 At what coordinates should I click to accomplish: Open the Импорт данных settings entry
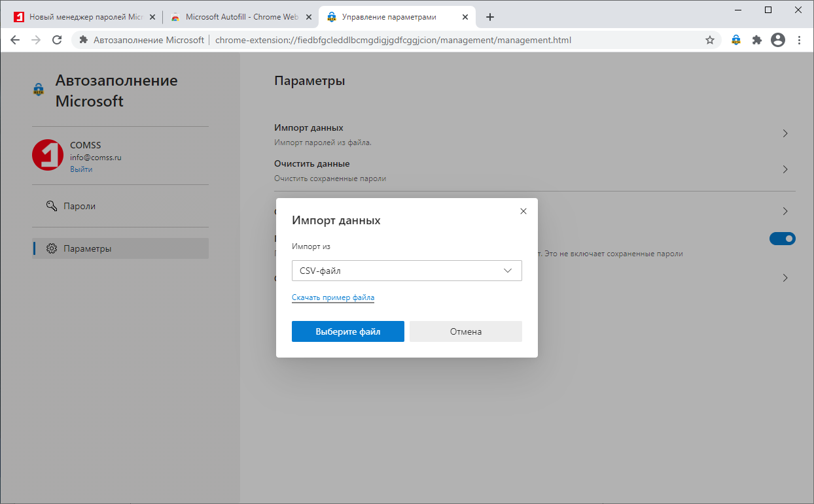(535, 134)
